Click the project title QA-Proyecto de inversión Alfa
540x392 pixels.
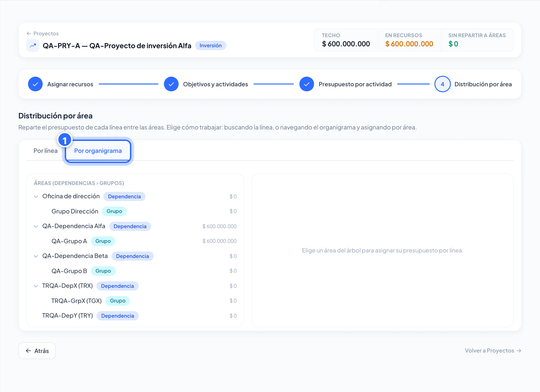click(140, 45)
